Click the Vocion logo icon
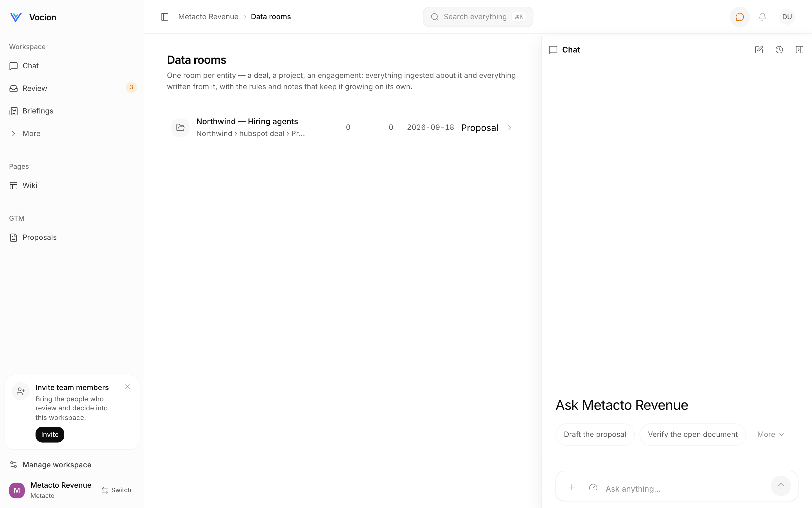 tap(16, 17)
